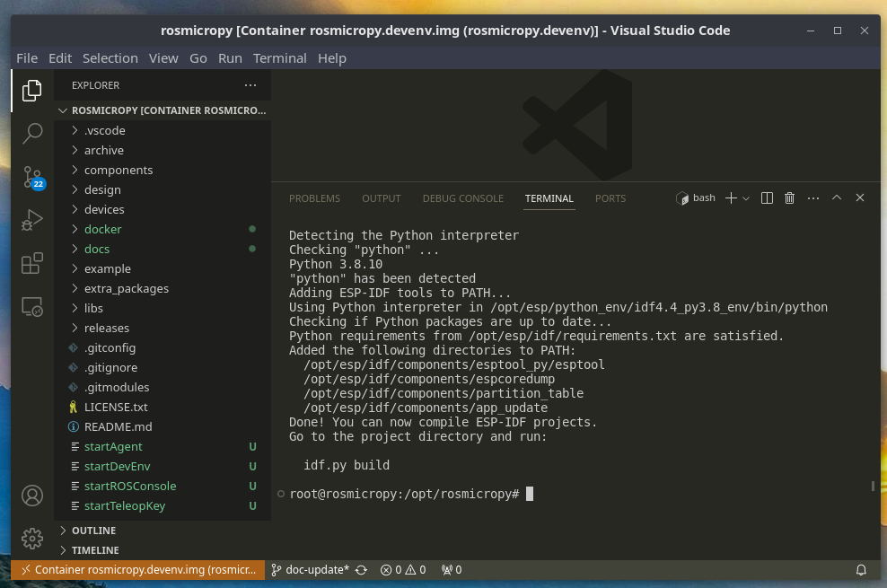The width and height of the screenshot is (887, 588).
Task: Open the Run and Debug view
Action: 32,221
